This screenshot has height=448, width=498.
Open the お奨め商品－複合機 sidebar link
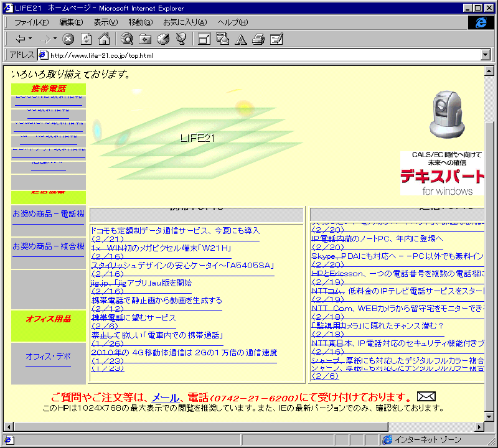(49, 246)
